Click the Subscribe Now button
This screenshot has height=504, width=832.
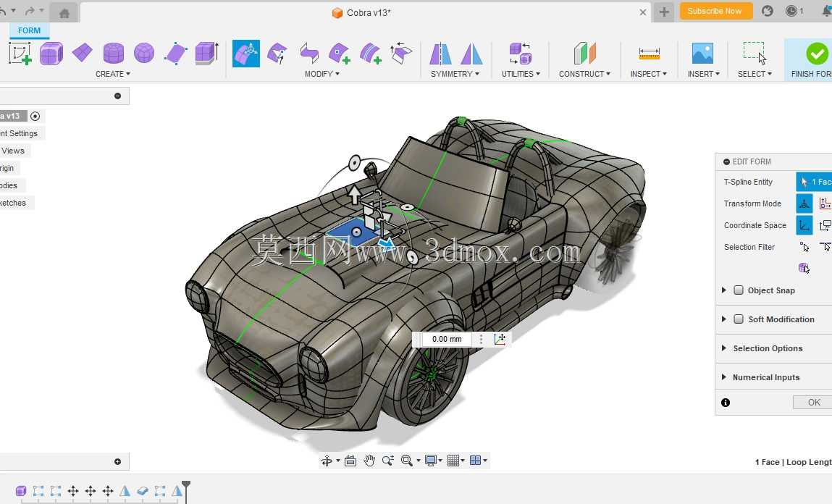pos(716,11)
